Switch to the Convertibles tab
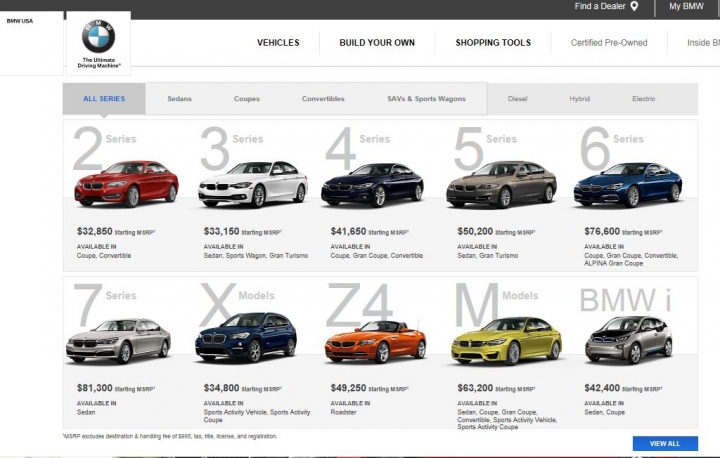 323,99
